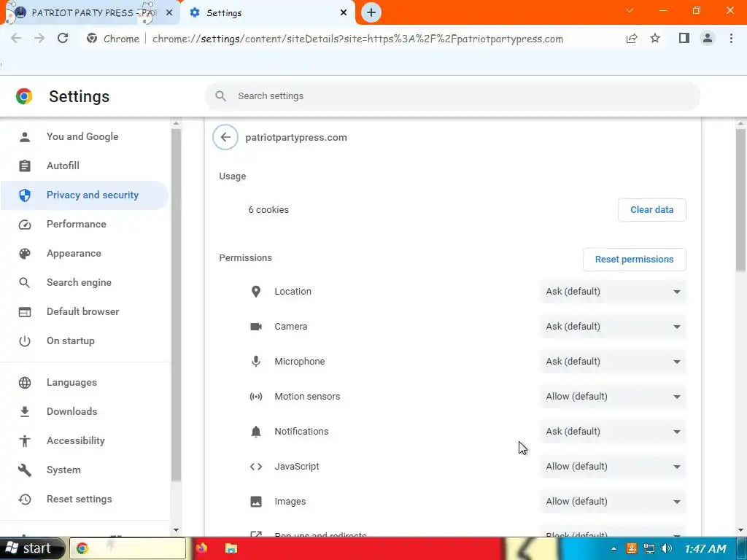The height and width of the screenshot is (560, 747).
Task: Bookmark this page with the star icon
Action: point(655,39)
